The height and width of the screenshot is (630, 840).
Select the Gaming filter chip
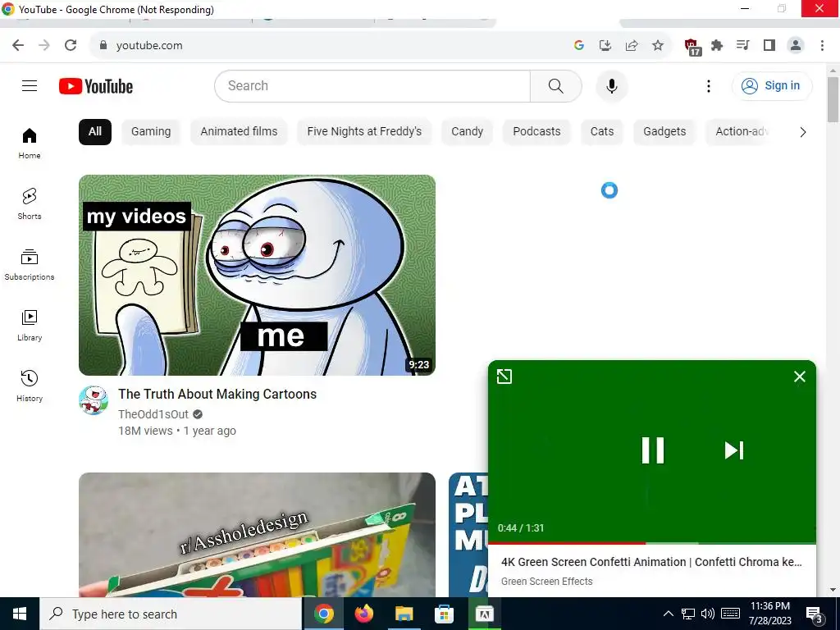tap(151, 132)
